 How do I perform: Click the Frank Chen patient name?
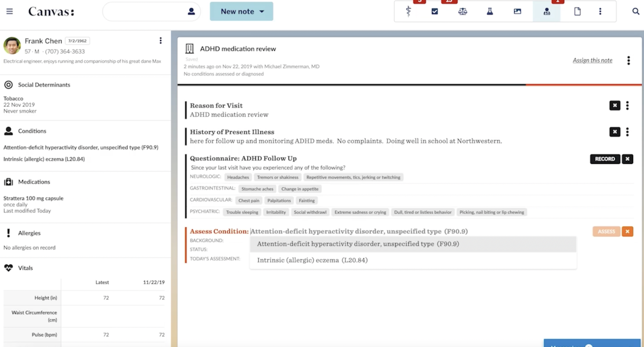[43, 41]
